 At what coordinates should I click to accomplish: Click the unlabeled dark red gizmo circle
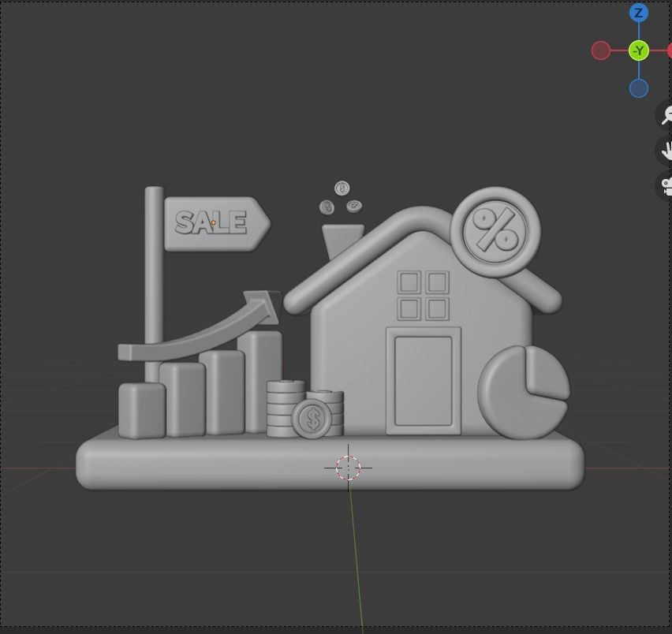click(601, 50)
